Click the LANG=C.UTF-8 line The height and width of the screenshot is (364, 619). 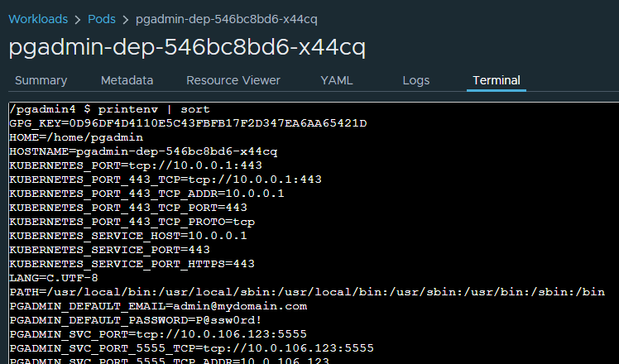pos(54,278)
